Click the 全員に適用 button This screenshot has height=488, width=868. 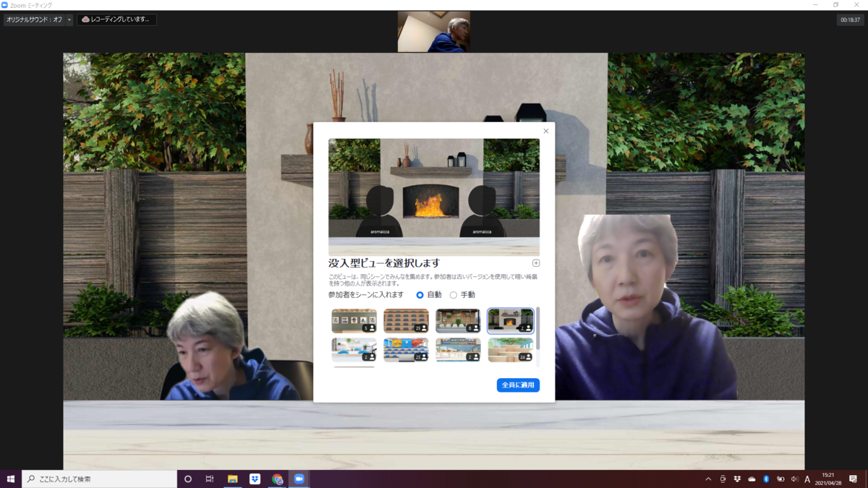click(x=518, y=385)
